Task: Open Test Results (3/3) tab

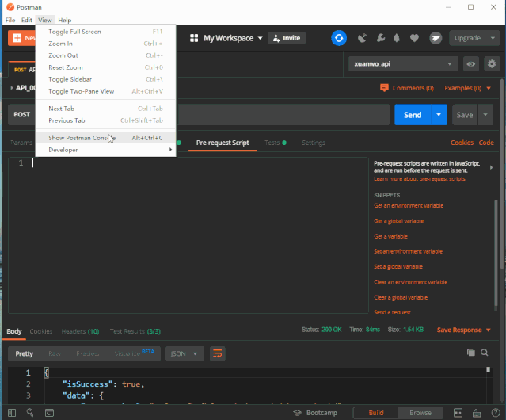Action: click(135, 331)
